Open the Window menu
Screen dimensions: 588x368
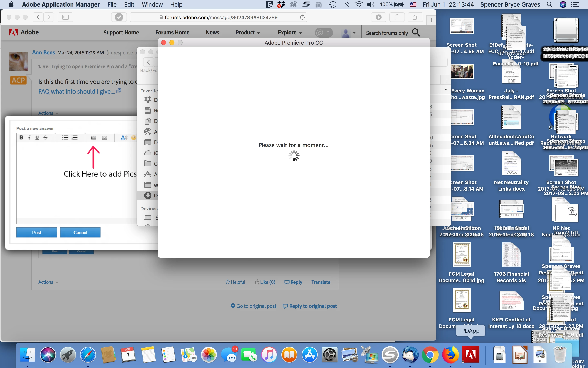tap(152, 4)
